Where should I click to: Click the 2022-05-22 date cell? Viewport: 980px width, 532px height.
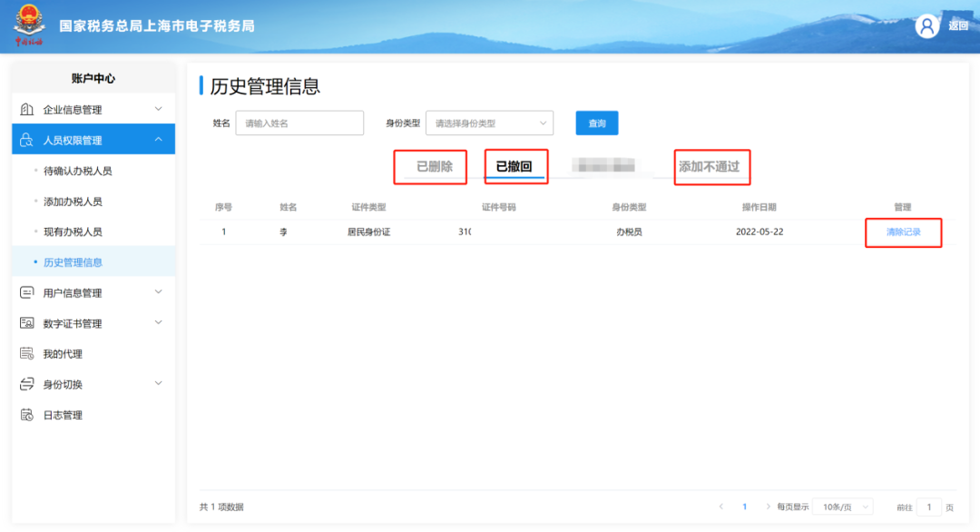[x=759, y=232]
